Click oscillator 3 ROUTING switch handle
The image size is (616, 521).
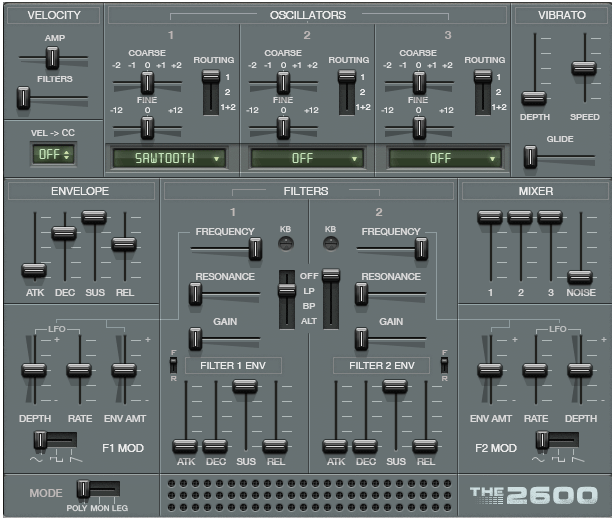click(482, 76)
